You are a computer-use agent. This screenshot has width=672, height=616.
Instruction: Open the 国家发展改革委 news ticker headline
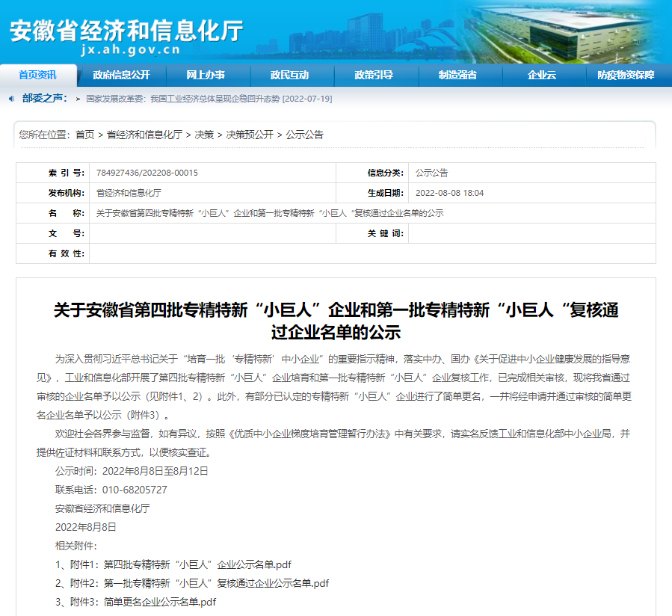click(x=209, y=99)
